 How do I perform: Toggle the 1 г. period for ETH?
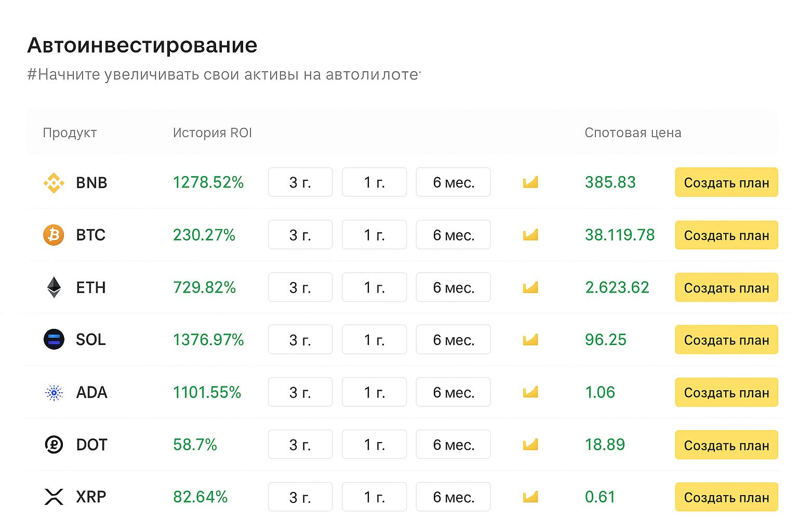coord(374,287)
